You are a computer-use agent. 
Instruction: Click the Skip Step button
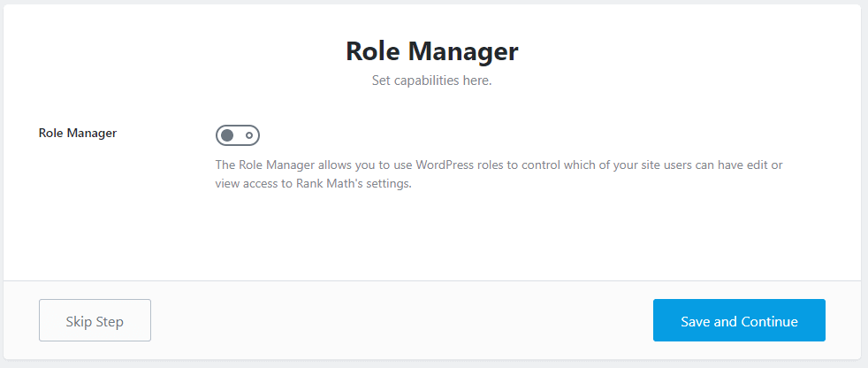(x=95, y=320)
